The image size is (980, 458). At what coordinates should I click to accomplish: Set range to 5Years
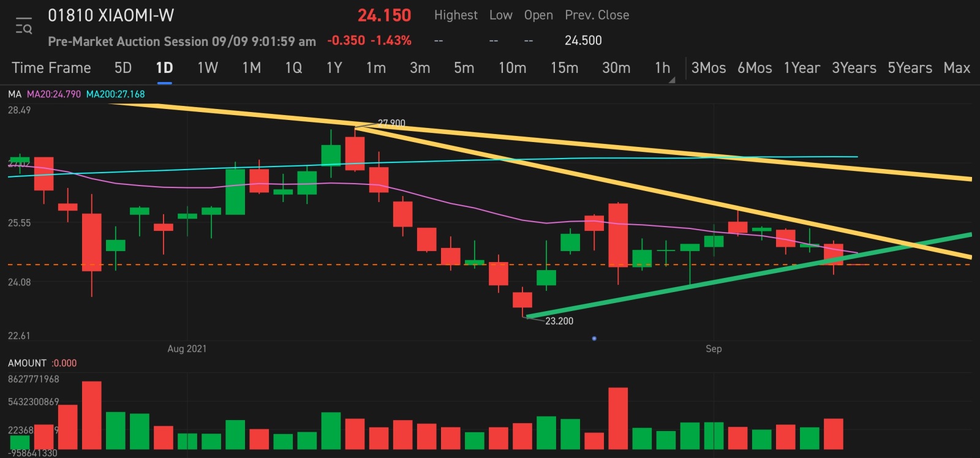click(910, 68)
